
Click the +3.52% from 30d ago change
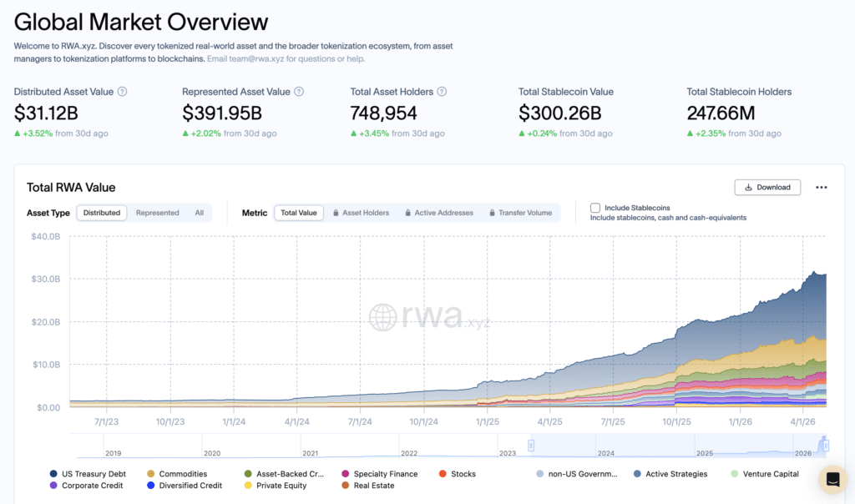[x=61, y=134]
